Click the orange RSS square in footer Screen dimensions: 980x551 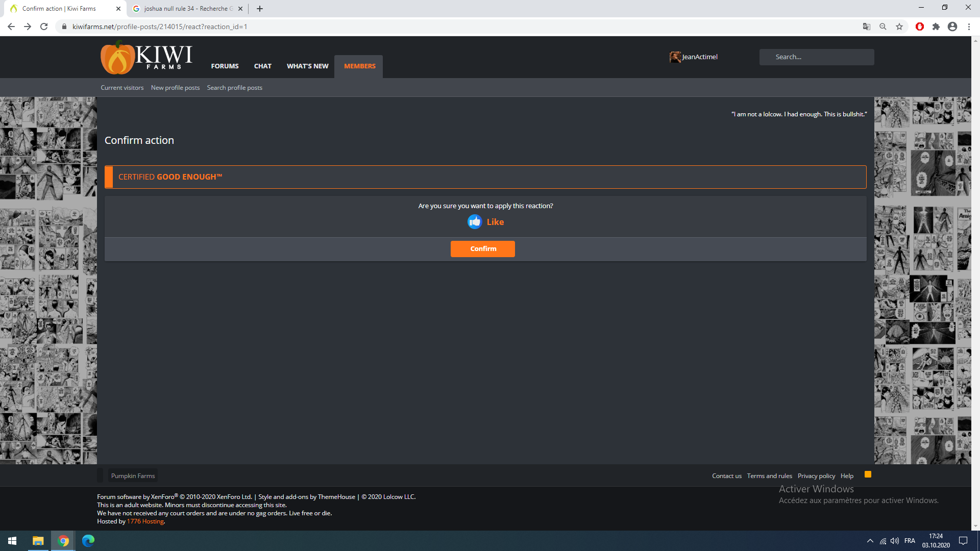point(868,474)
